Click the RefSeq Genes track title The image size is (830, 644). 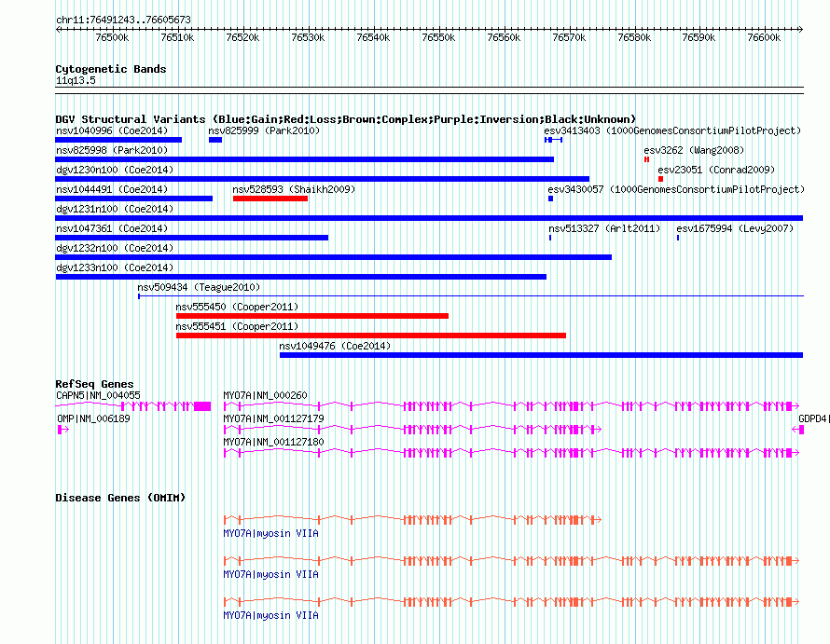(x=94, y=384)
